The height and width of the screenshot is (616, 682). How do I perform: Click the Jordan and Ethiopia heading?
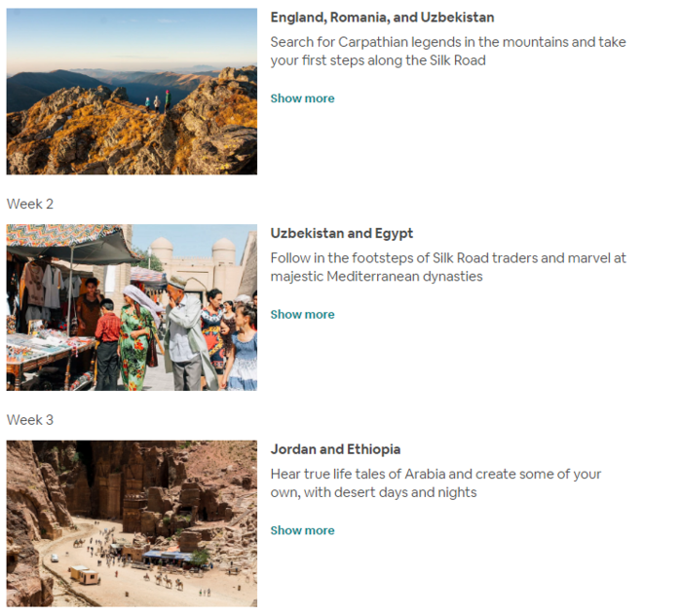coord(335,449)
